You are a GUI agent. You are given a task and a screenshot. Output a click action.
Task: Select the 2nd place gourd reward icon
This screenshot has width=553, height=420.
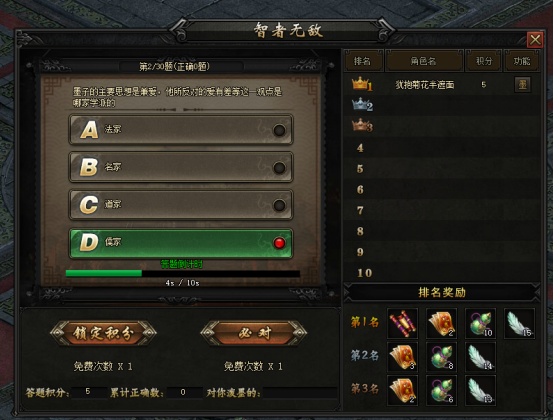[441, 357]
